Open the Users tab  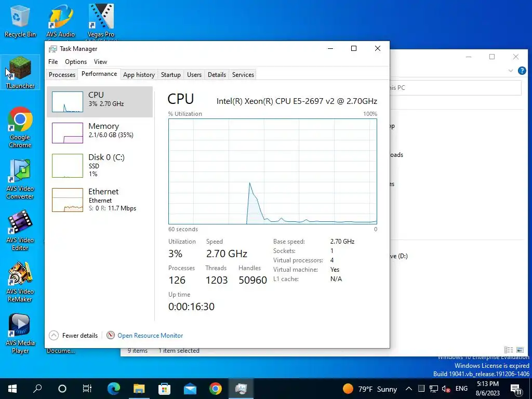[194, 75]
